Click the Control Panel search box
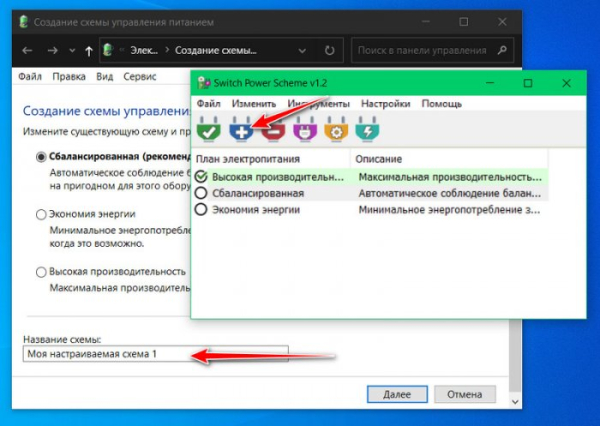This screenshot has width=600, height=426. (x=422, y=49)
